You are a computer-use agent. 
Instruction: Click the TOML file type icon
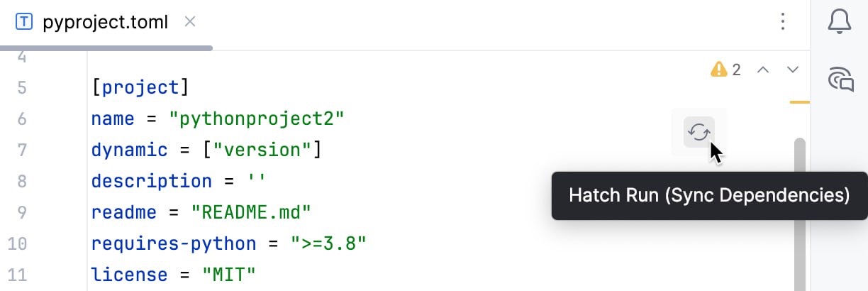point(24,22)
